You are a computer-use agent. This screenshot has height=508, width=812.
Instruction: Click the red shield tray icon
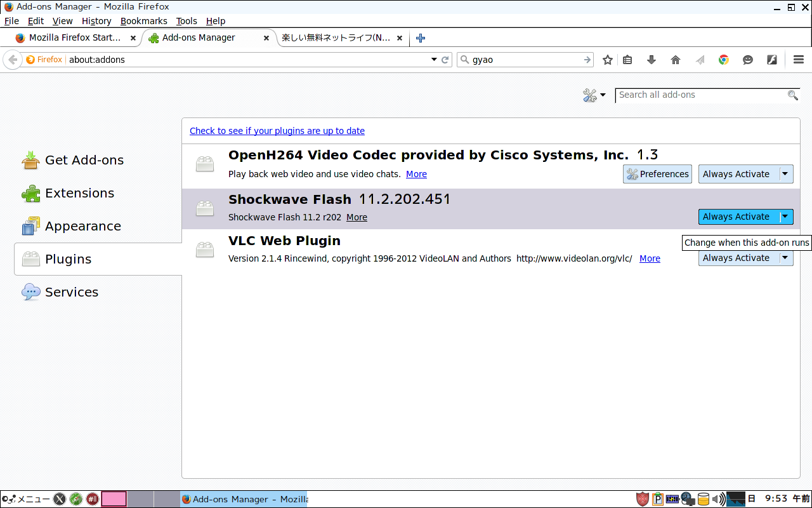643,499
